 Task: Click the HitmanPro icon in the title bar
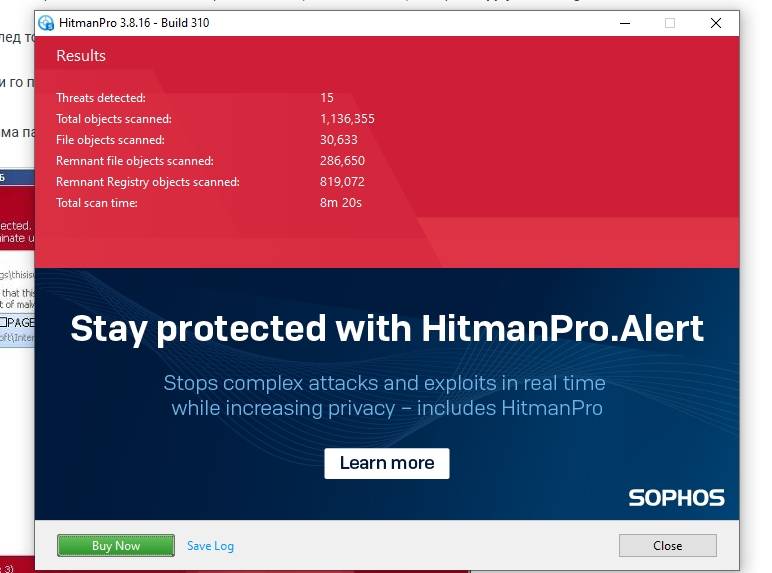point(46,23)
